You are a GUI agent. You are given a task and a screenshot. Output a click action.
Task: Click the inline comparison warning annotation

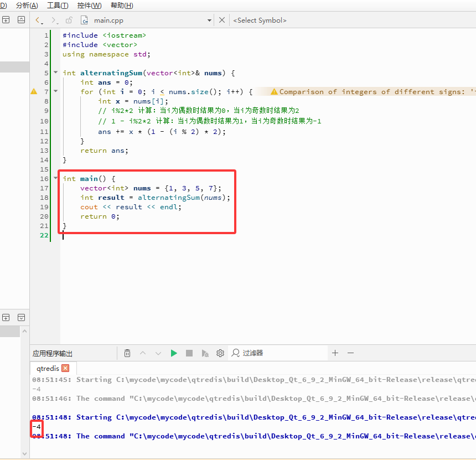[x=373, y=92]
